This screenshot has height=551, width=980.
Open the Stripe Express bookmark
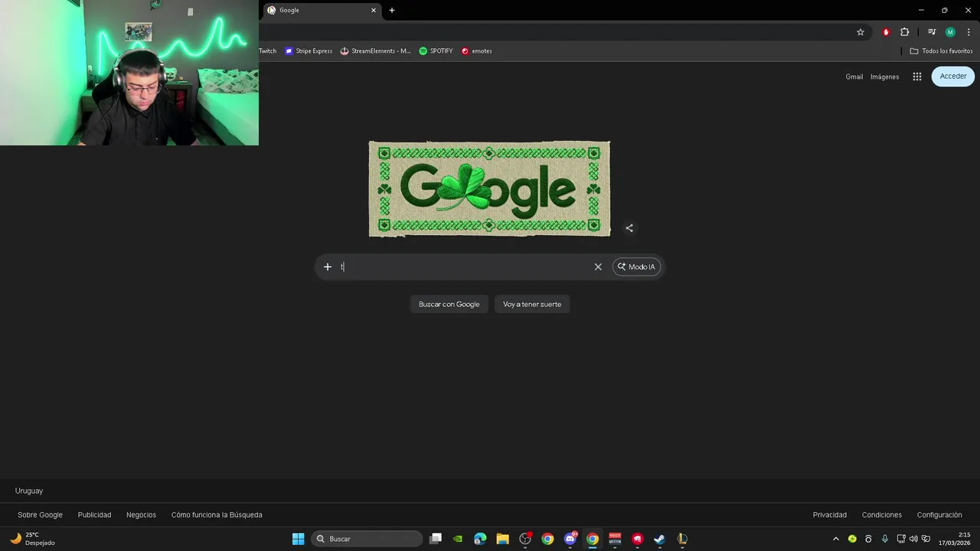pyautogui.click(x=309, y=51)
